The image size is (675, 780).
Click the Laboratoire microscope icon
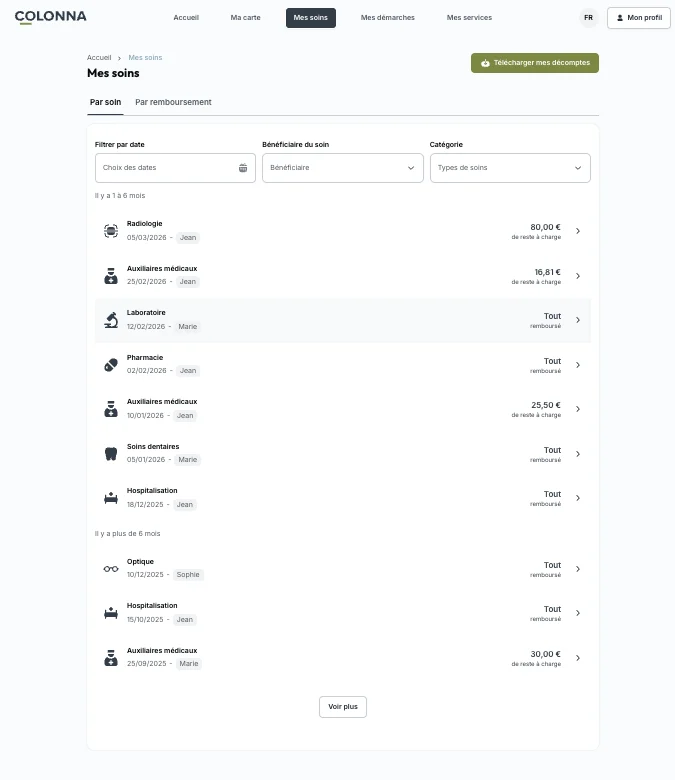111,320
